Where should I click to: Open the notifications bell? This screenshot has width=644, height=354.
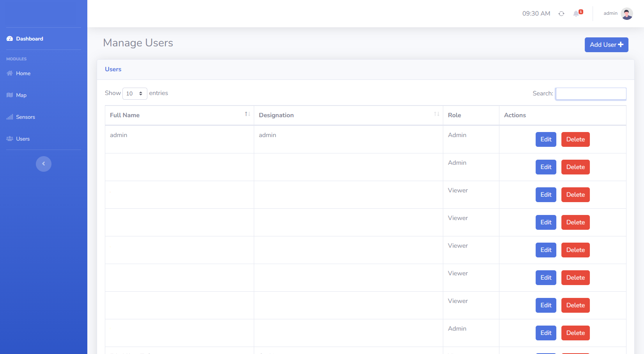(576, 14)
